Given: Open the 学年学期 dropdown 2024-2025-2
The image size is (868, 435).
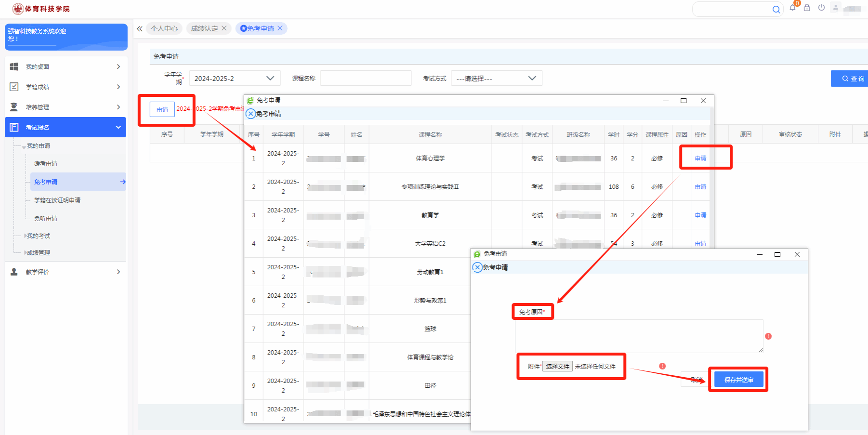Looking at the screenshot, I should pos(234,78).
